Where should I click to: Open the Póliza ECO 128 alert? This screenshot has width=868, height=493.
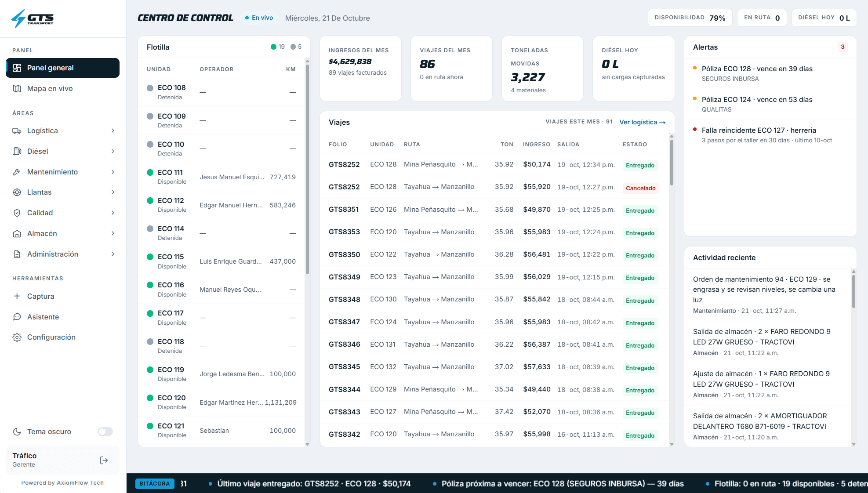[770, 73]
